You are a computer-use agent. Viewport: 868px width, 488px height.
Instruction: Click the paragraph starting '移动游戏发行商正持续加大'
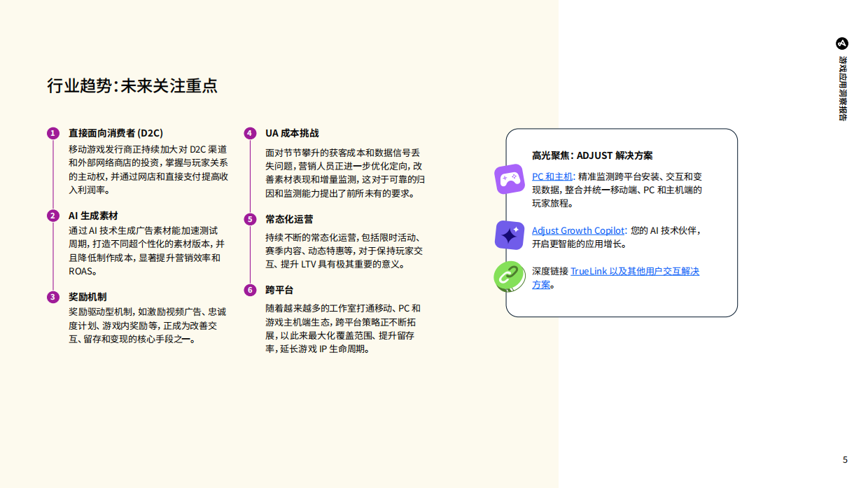click(148, 169)
